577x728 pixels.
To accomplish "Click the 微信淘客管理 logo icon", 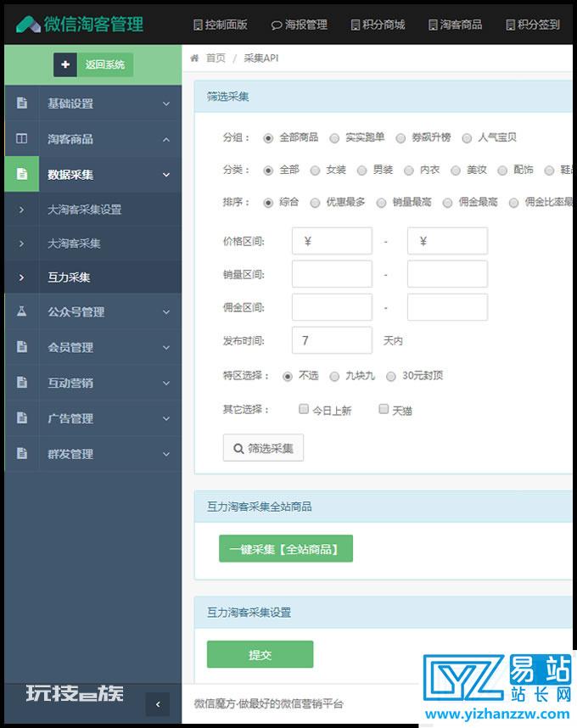I will (x=28, y=24).
